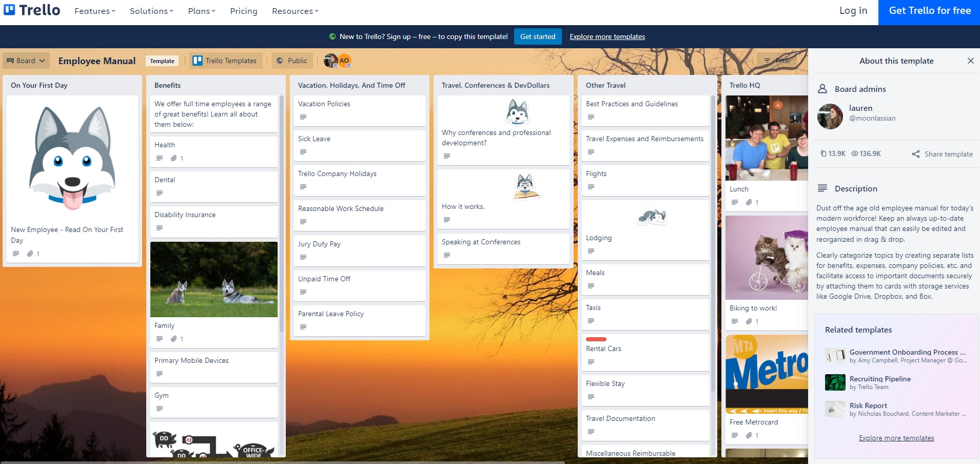Viewport: 980px width, 464px height.
Task: Click the AO member avatar
Action: (x=344, y=61)
